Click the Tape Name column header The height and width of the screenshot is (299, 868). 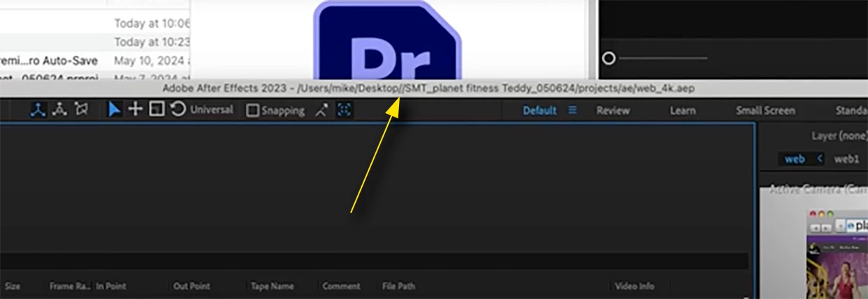(x=272, y=286)
